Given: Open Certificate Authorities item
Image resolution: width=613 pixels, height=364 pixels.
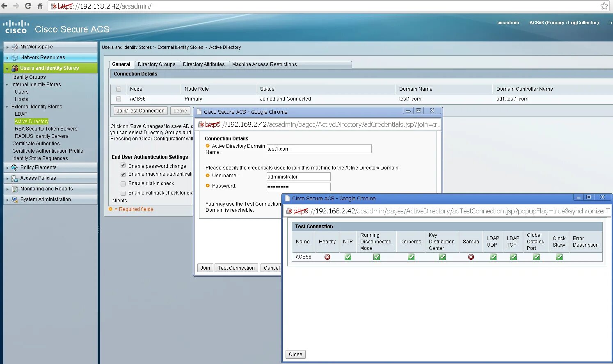Looking at the screenshot, I should click(36, 144).
